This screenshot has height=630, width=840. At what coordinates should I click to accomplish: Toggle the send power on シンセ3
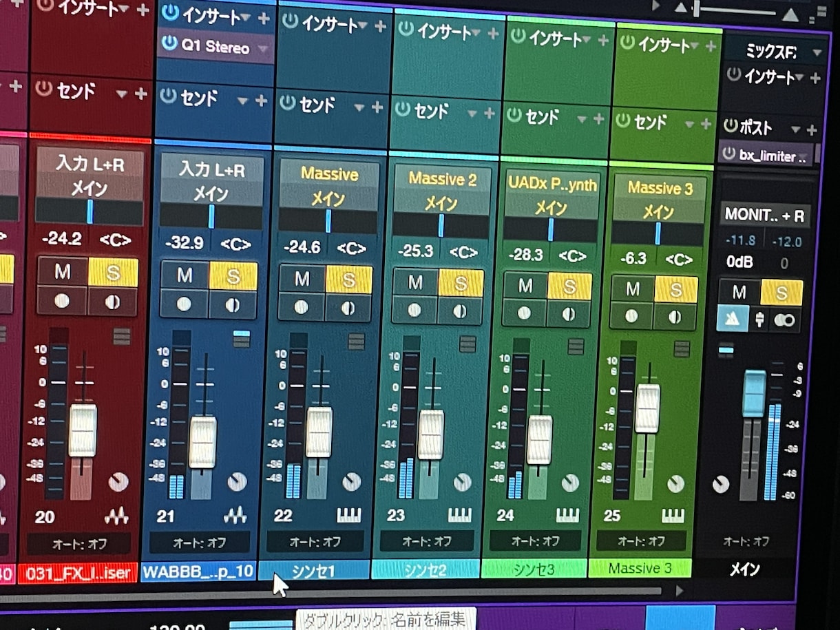coord(514,114)
